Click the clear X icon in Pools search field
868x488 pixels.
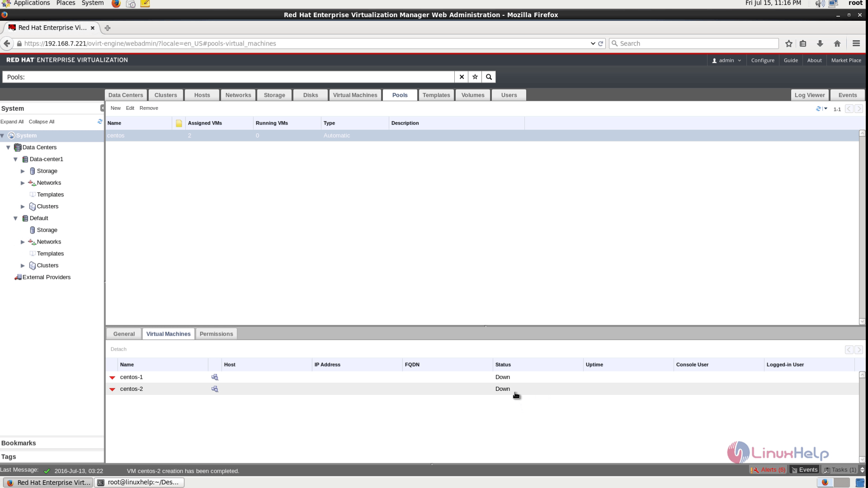462,77
